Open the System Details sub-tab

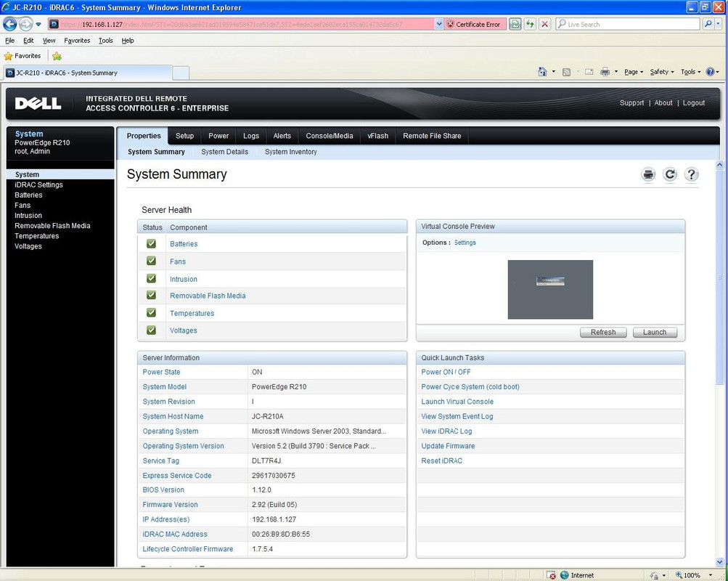(225, 152)
